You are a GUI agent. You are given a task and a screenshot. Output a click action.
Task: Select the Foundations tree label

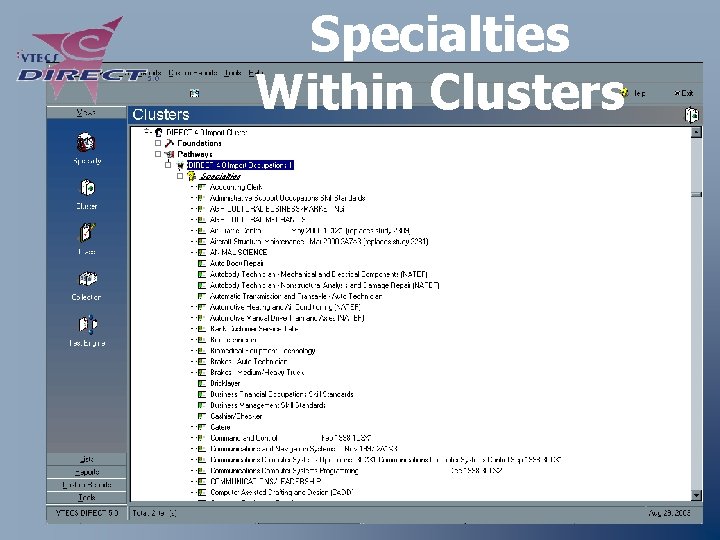199,143
